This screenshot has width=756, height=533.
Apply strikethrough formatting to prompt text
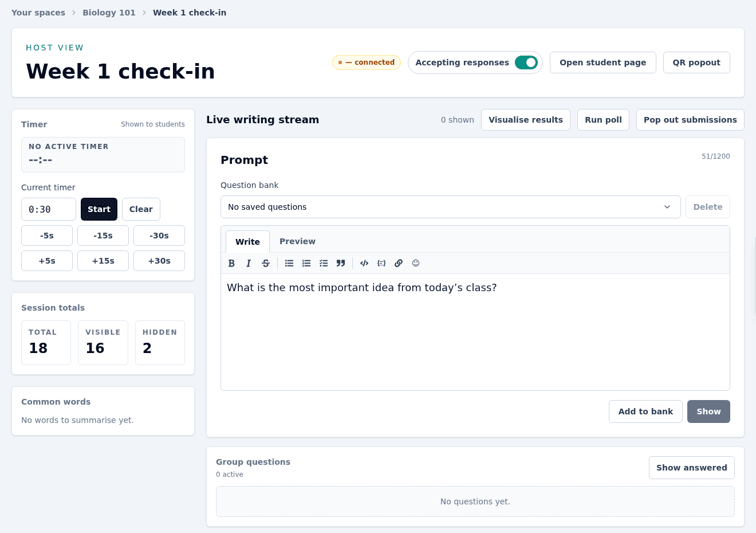[266, 263]
